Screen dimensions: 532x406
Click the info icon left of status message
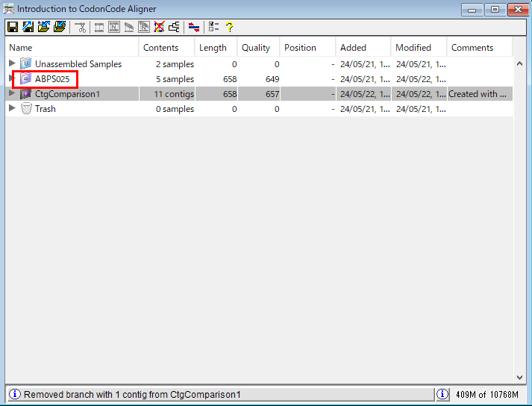(x=14, y=394)
